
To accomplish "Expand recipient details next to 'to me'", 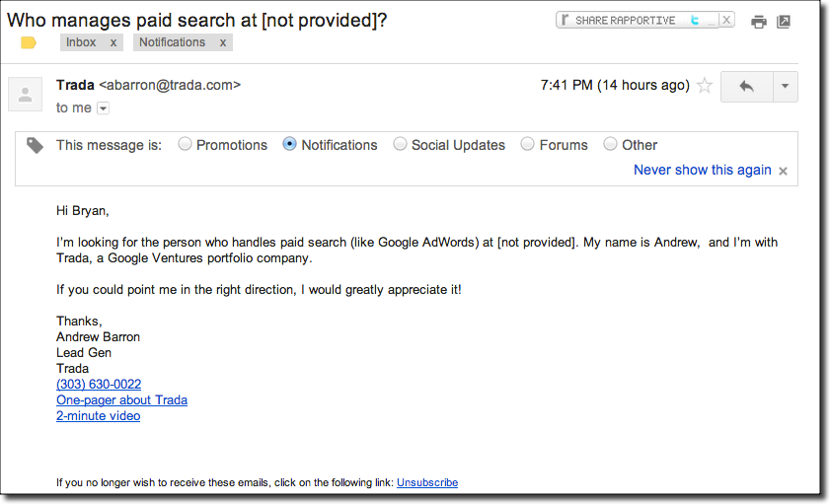I will click(103, 108).
